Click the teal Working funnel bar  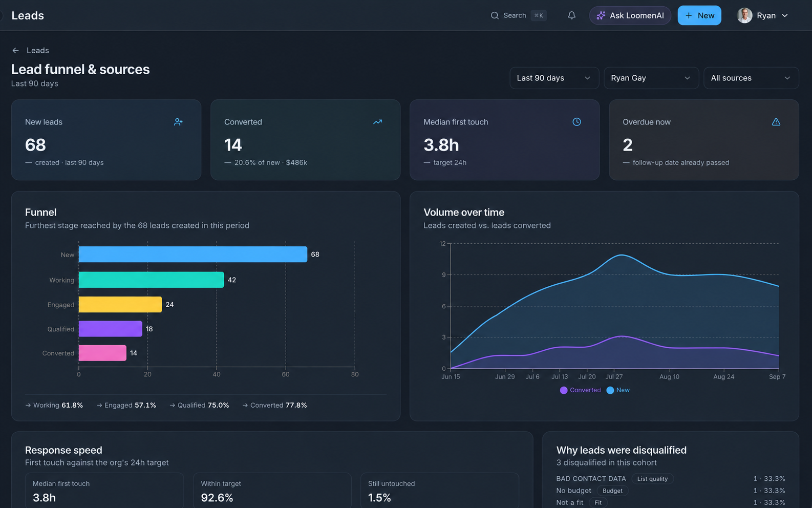151,280
